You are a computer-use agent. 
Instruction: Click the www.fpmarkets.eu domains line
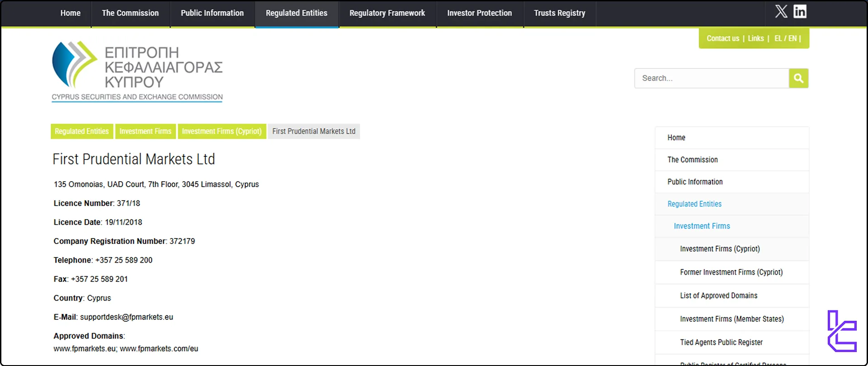[126, 349]
